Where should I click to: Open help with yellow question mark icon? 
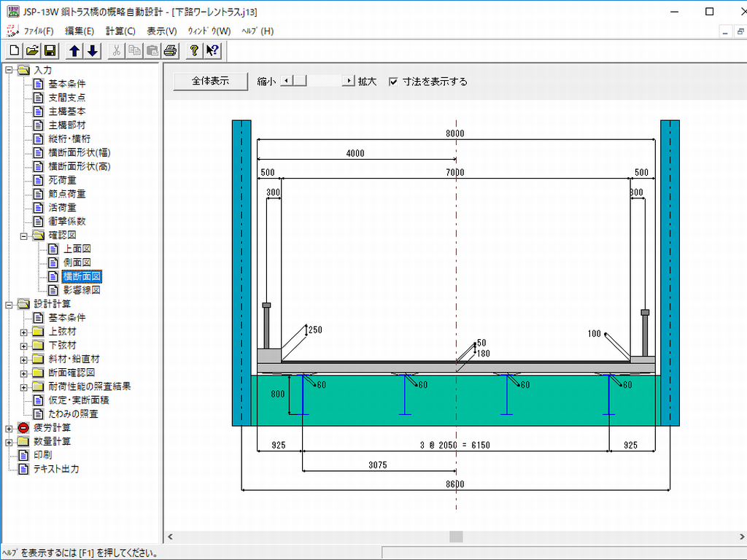pos(194,50)
